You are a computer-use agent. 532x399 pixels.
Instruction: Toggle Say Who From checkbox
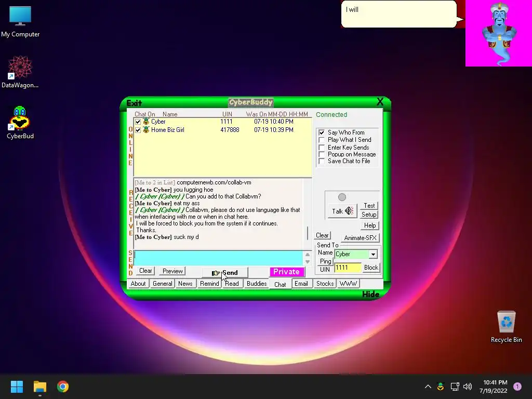322,132
